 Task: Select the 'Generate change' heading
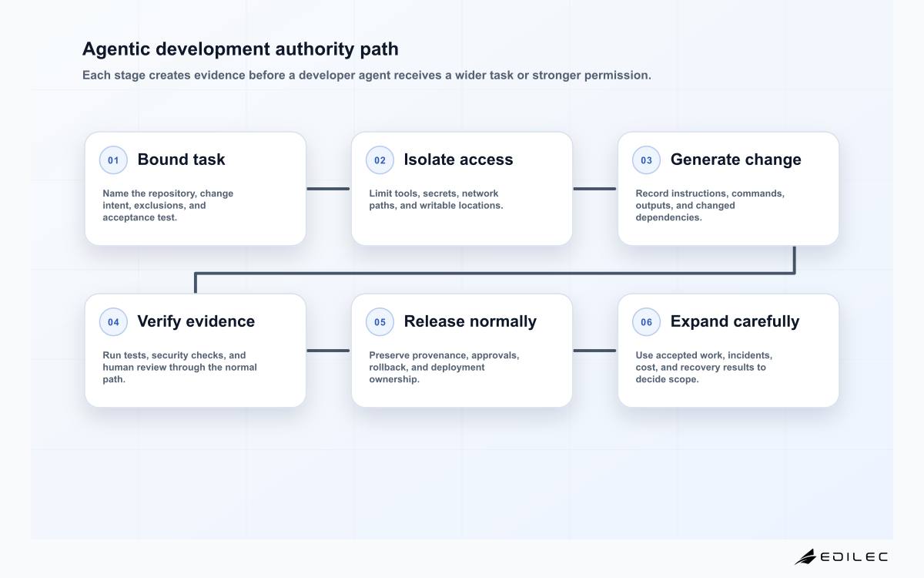click(735, 160)
